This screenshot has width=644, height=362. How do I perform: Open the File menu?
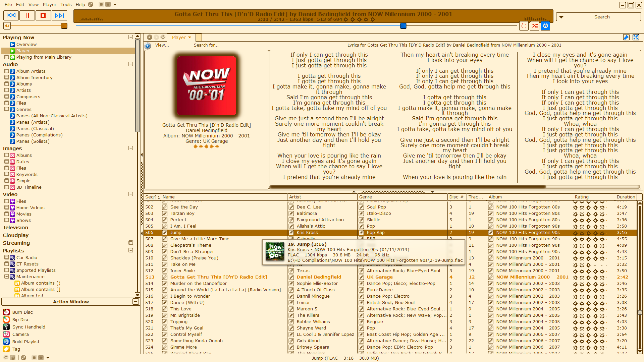pos(8,4)
